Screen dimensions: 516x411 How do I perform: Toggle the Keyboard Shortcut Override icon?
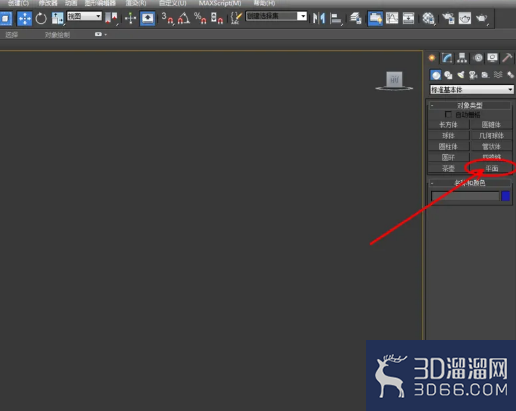[x=147, y=18]
